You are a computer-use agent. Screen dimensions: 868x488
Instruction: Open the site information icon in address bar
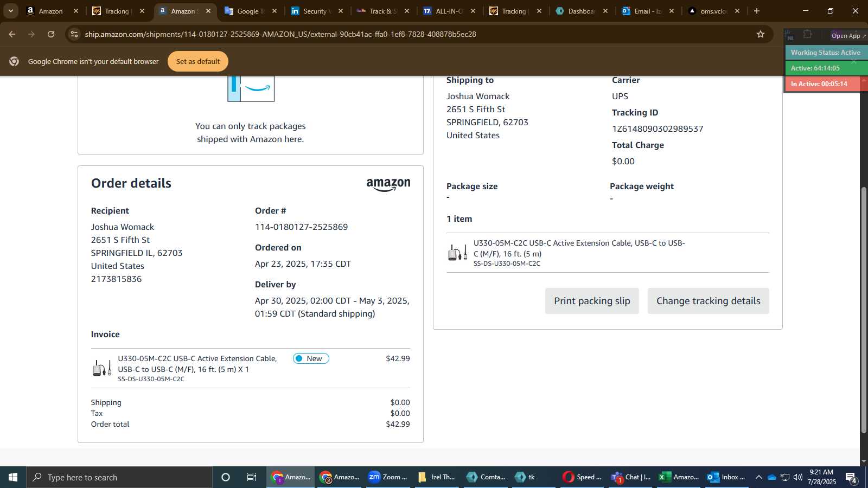[x=75, y=34]
